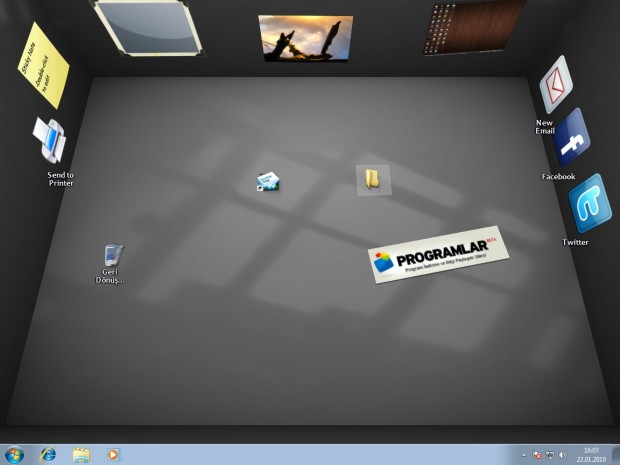Launch the Facebook wall icon
The height and width of the screenshot is (465, 620).
[x=572, y=138]
